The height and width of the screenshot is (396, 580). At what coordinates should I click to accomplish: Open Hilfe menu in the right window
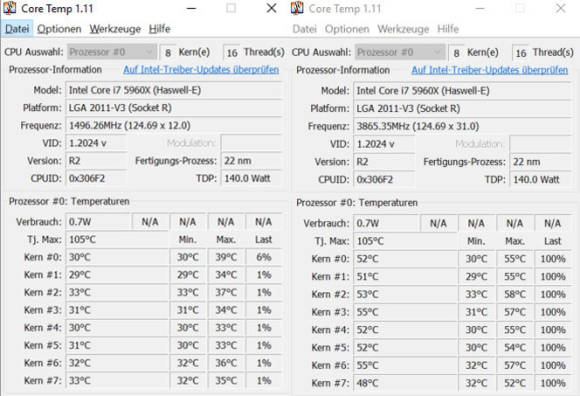pyautogui.click(x=448, y=29)
